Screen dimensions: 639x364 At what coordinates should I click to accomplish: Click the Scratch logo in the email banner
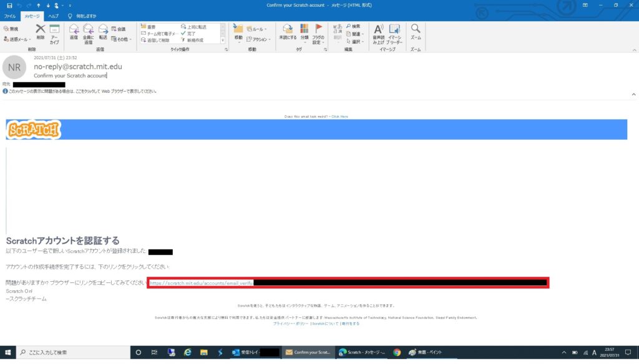[34, 130]
